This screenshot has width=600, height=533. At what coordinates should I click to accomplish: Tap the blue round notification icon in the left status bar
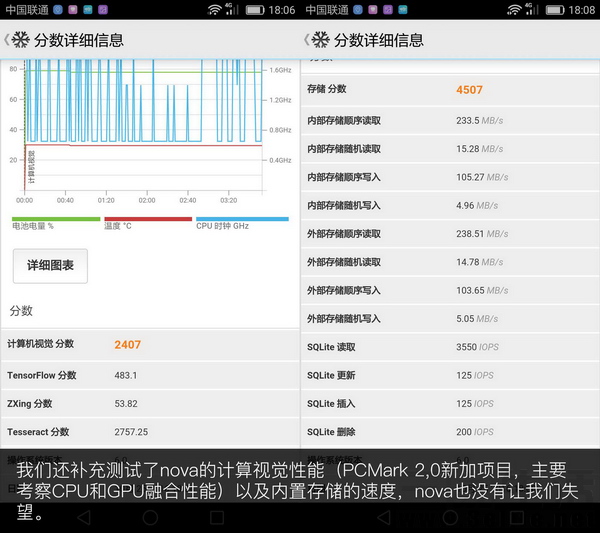(x=58, y=10)
